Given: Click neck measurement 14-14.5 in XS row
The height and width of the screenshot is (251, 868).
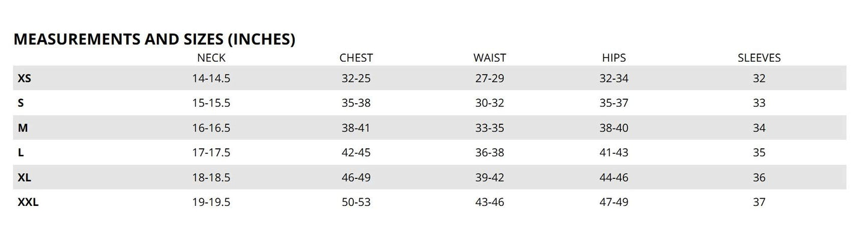Looking at the screenshot, I should coord(211,79).
